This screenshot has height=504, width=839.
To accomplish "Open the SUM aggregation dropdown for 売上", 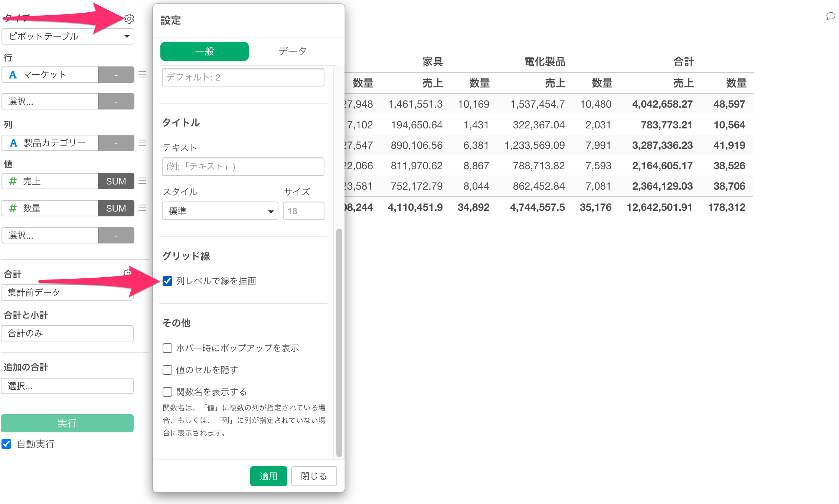I will 116,181.
